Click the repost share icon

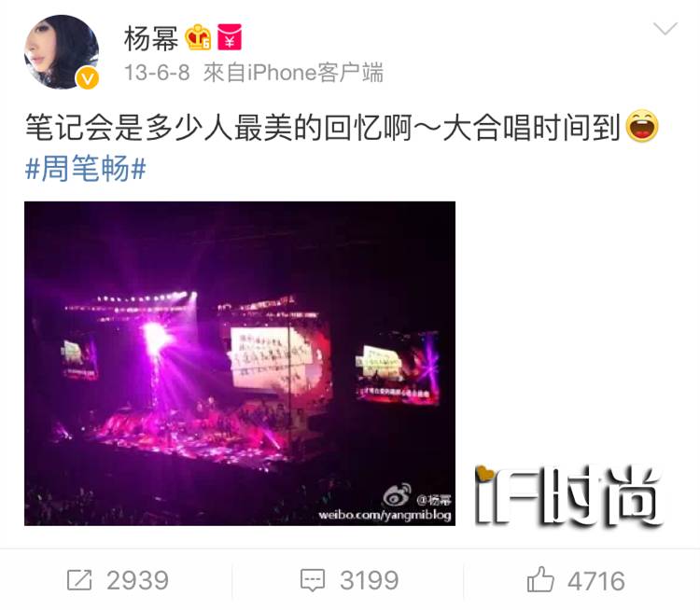coord(79,580)
